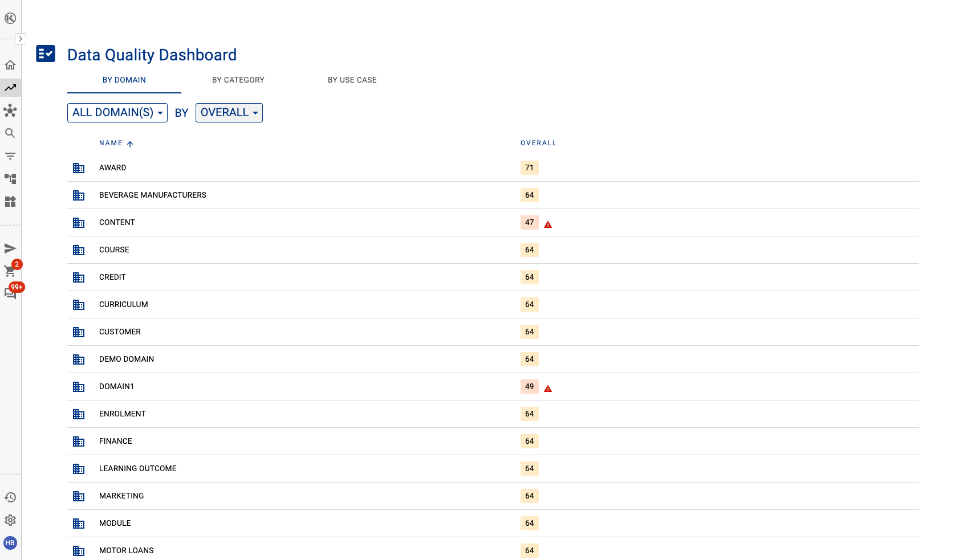Open the search magnifier in sidebar

click(10, 133)
